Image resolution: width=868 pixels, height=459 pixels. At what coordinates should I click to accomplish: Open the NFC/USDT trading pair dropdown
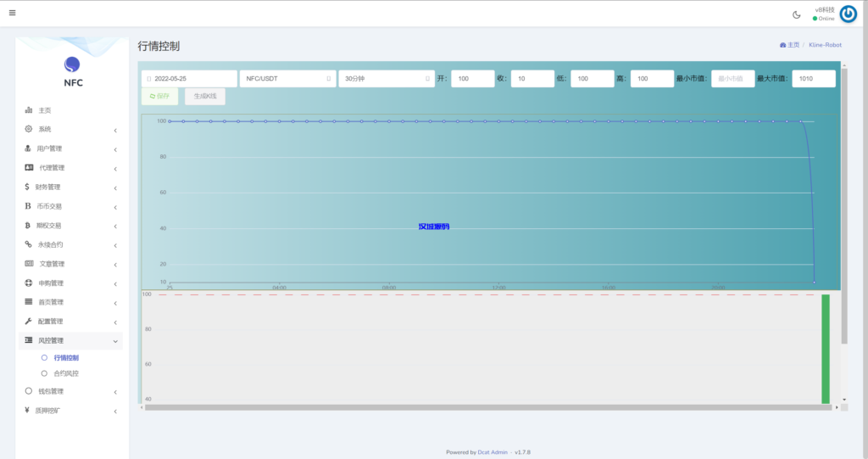pos(287,79)
